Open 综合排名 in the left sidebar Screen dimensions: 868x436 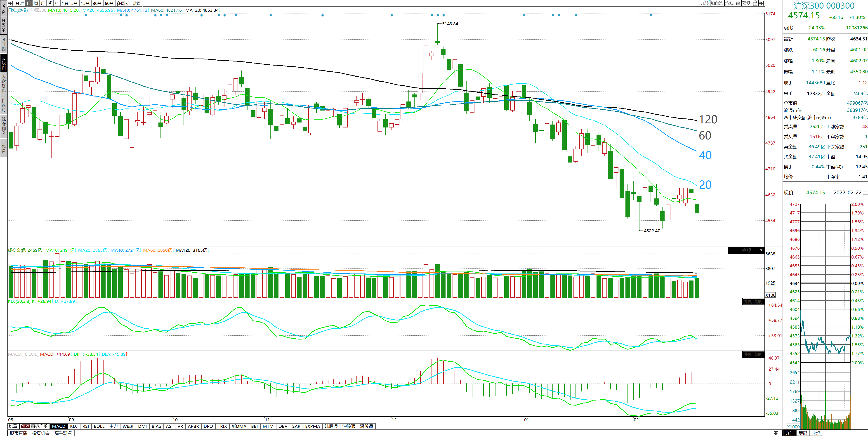point(3,126)
